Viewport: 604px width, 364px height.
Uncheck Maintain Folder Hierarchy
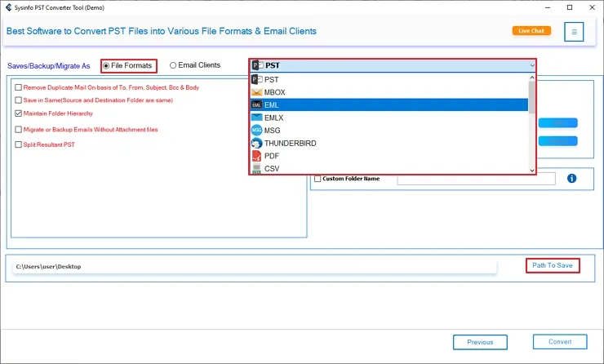pos(18,113)
